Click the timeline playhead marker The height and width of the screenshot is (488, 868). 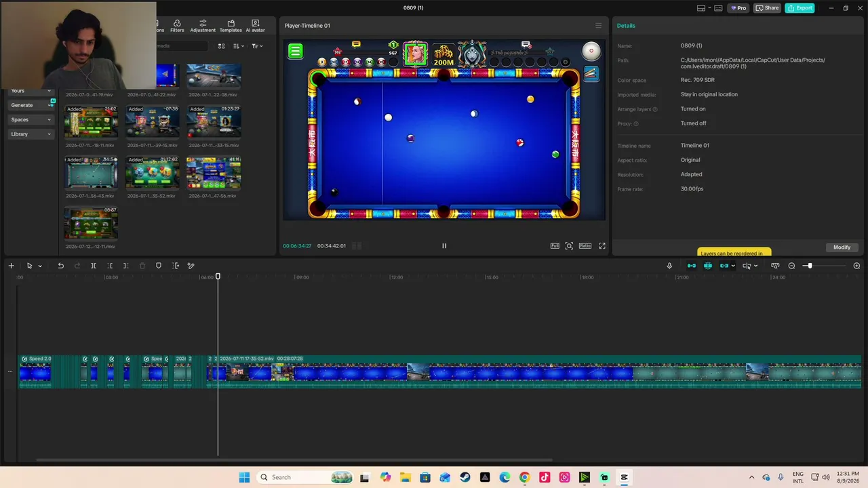pyautogui.click(x=218, y=277)
